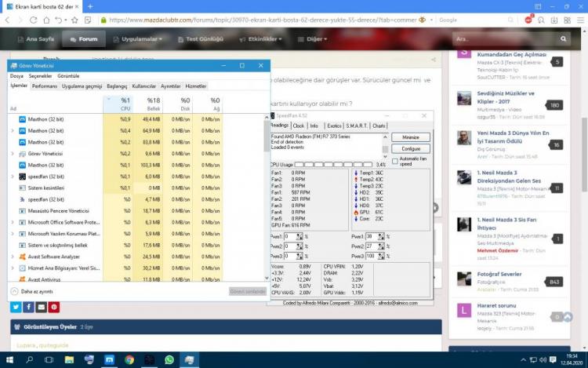Switch to Performans tab
Image resolution: width=588 pixels, height=368 pixels.
point(45,86)
